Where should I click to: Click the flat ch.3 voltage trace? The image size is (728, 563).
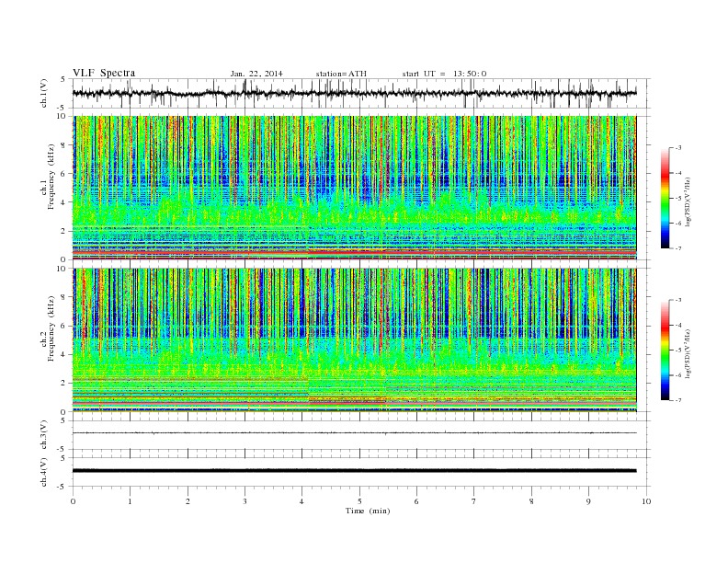point(354,433)
